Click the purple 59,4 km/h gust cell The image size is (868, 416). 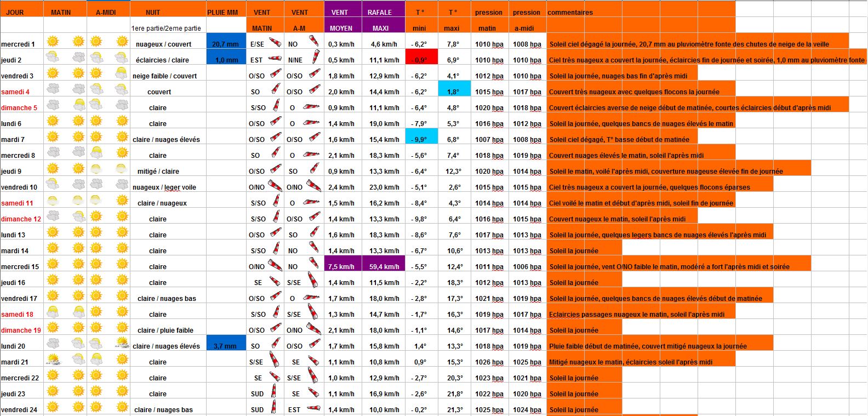[384, 264]
